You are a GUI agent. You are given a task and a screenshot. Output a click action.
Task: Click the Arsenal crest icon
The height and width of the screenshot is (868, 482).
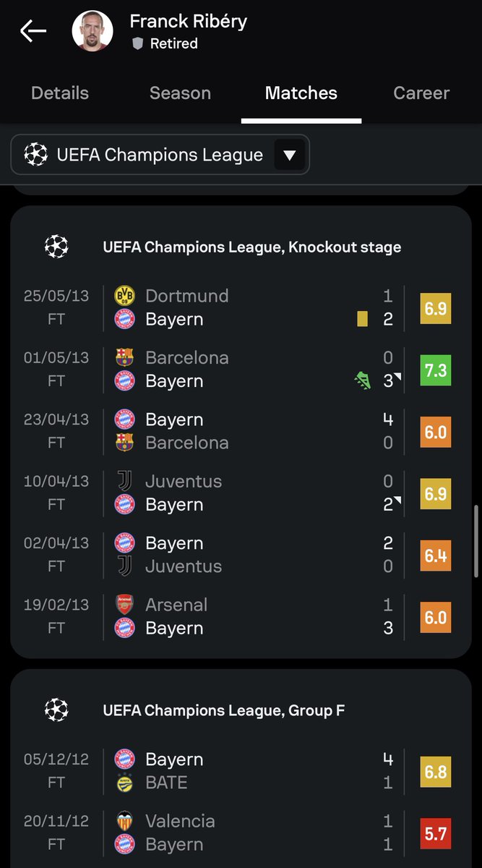(x=124, y=605)
